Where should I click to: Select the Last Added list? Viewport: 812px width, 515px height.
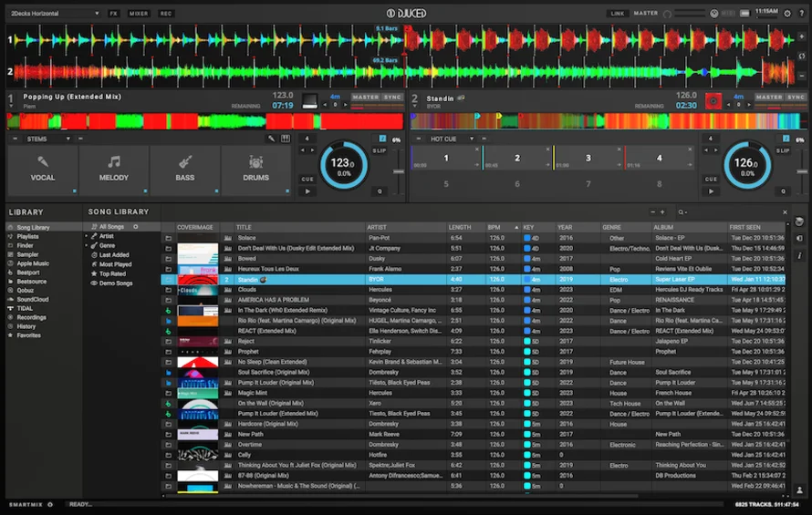click(114, 254)
